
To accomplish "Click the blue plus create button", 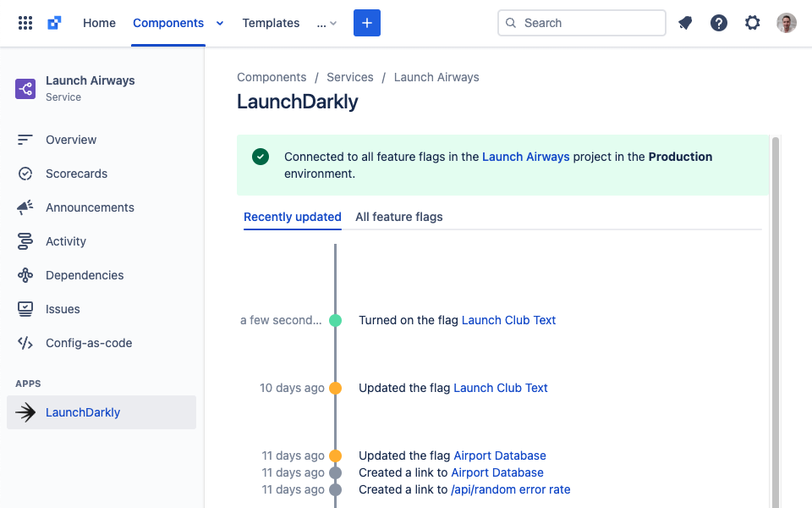I will click(x=367, y=23).
